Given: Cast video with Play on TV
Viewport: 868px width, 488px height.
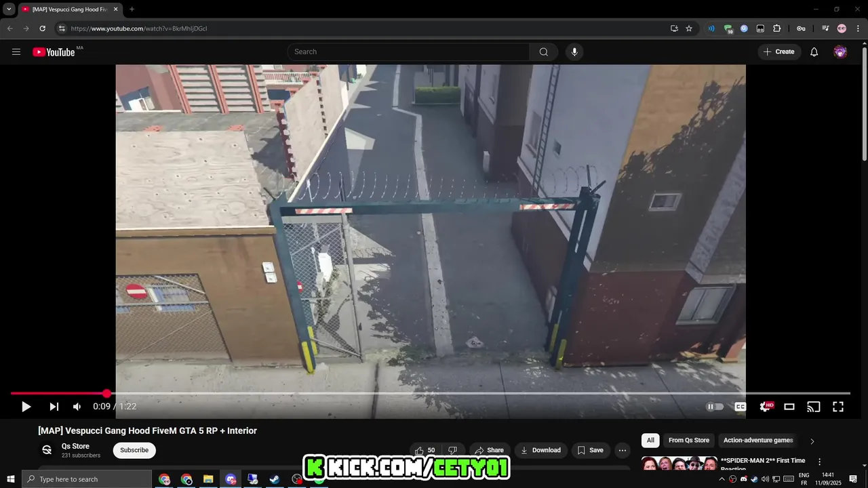Looking at the screenshot, I should point(814,407).
